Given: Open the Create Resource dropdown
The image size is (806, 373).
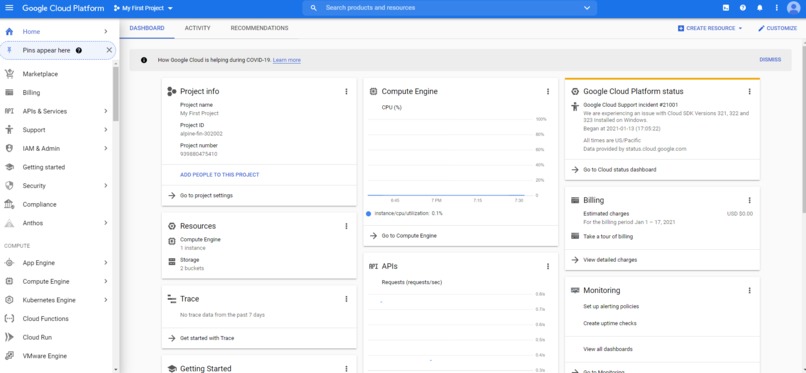Looking at the screenshot, I should coord(710,28).
